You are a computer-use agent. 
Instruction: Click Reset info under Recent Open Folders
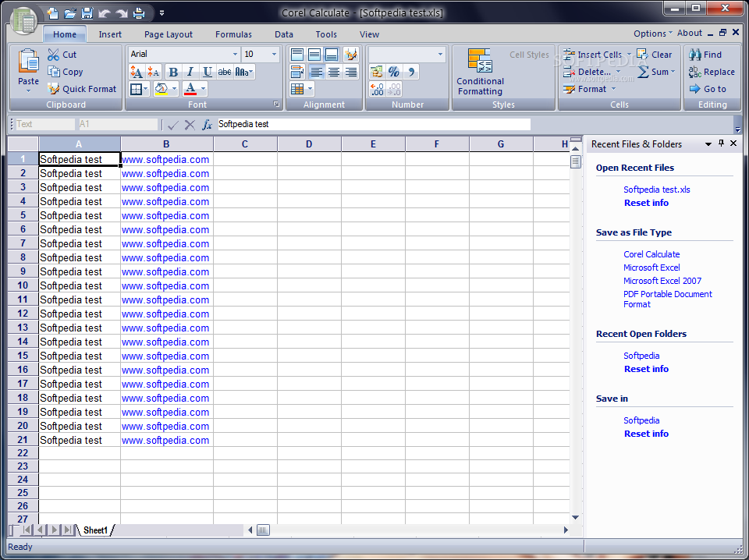click(x=646, y=369)
